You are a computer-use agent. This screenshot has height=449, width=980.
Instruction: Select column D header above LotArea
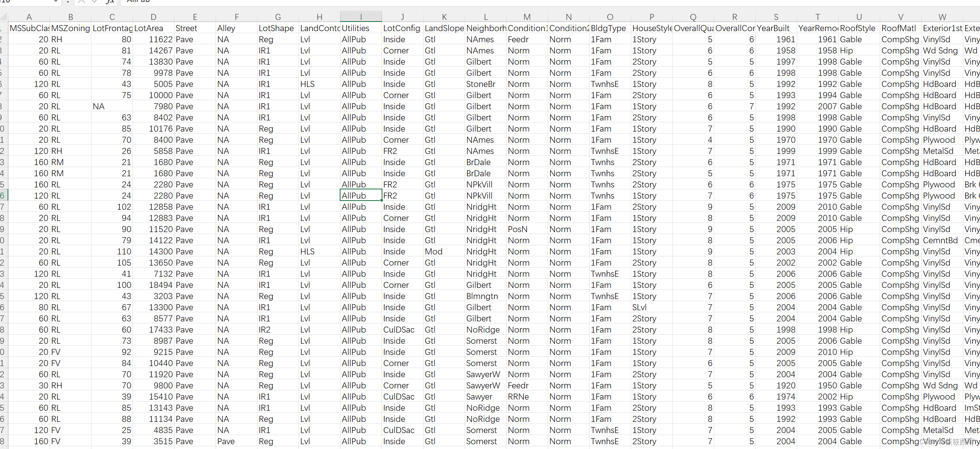point(153,17)
